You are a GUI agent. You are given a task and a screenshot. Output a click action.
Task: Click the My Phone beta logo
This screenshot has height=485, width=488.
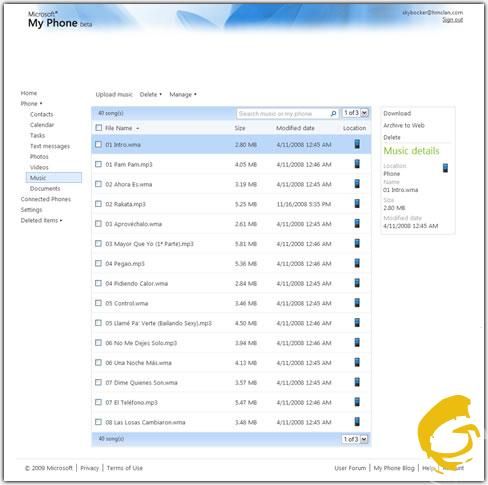click(60, 20)
